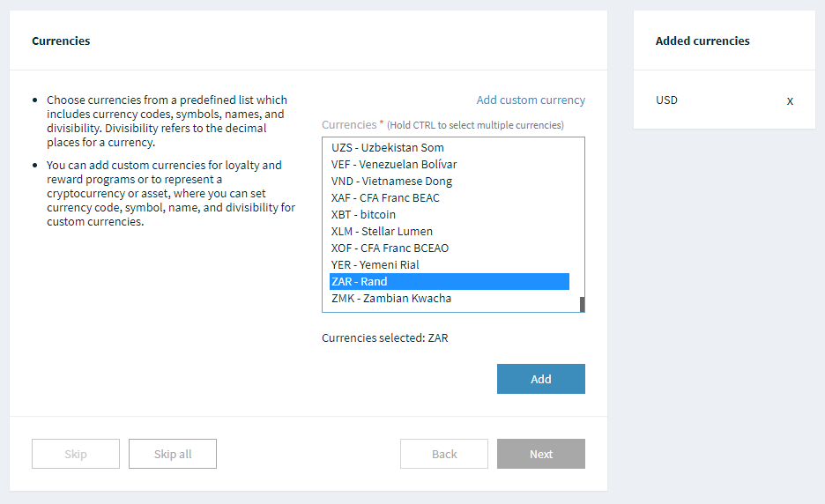Select UZS - Uzbekistan Som in list

tap(388, 148)
